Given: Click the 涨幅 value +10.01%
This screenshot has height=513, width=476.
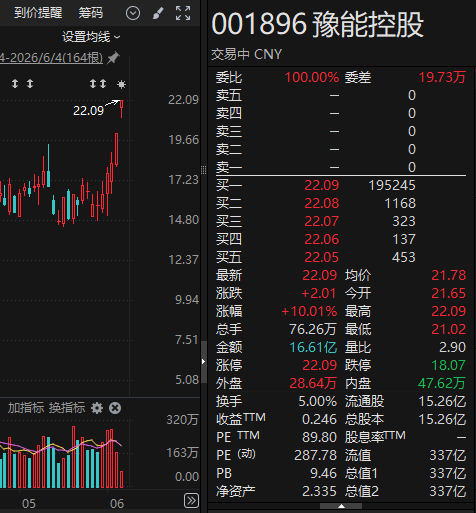Looking at the screenshot, I should click(309, 311).
